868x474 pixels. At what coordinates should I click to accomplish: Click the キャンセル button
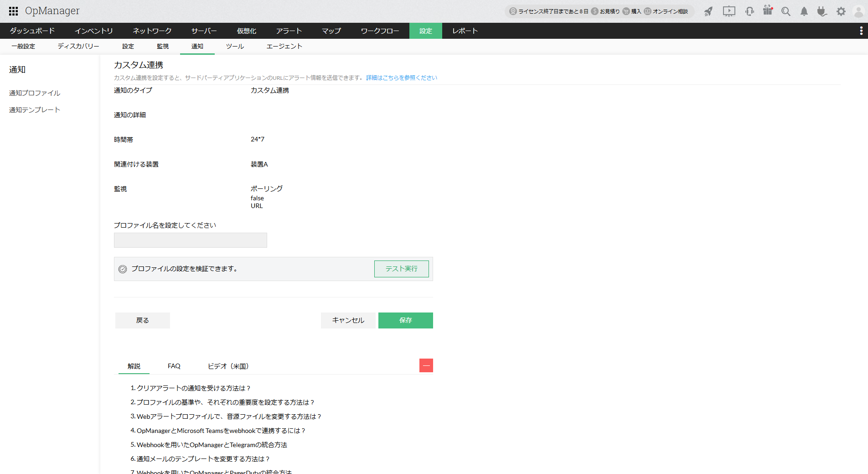[348, 320]
